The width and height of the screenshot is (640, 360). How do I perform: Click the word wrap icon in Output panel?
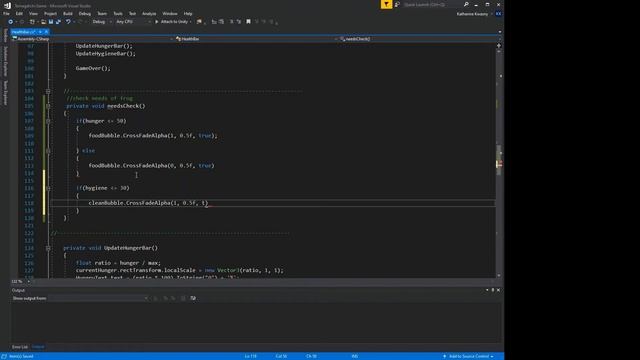[x=193, y=298]
